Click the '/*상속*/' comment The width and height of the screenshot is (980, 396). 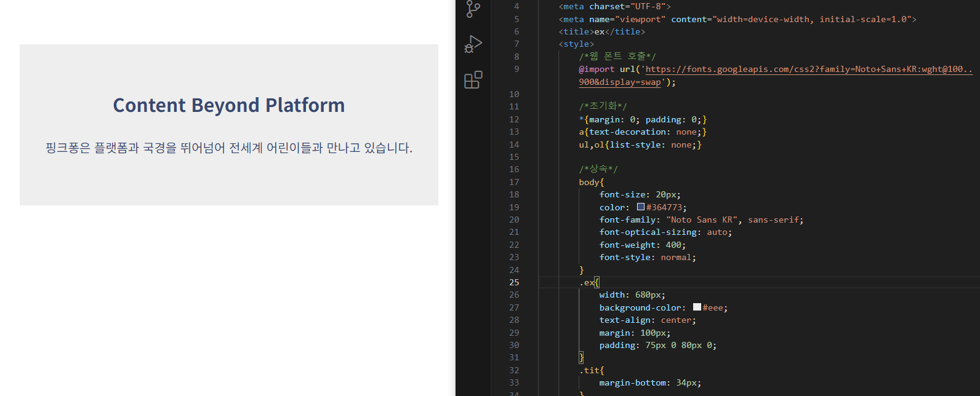pyautogui.click(x=598, y=169)
